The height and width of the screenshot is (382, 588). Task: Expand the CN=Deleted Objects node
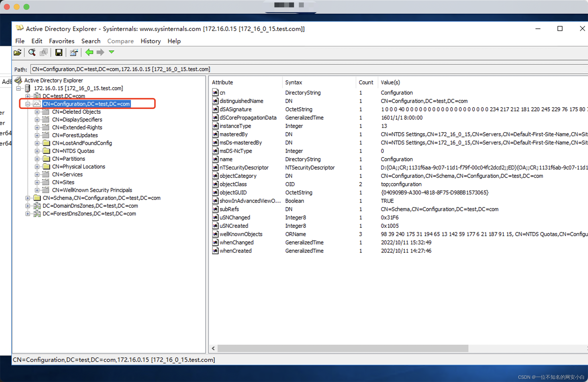point(38,112)
